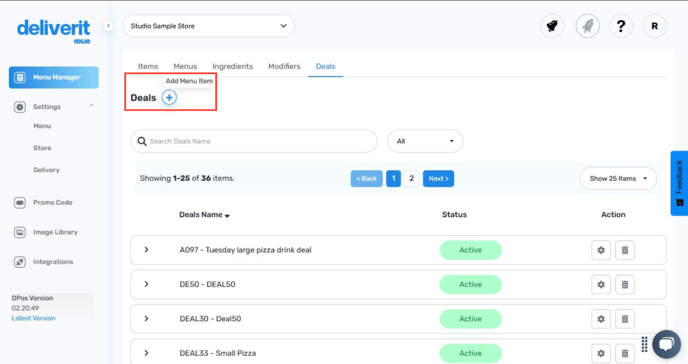Open the Studio Sample Store dropdown
This screenshot has width=688, height=364.
(x=209, y=26)
